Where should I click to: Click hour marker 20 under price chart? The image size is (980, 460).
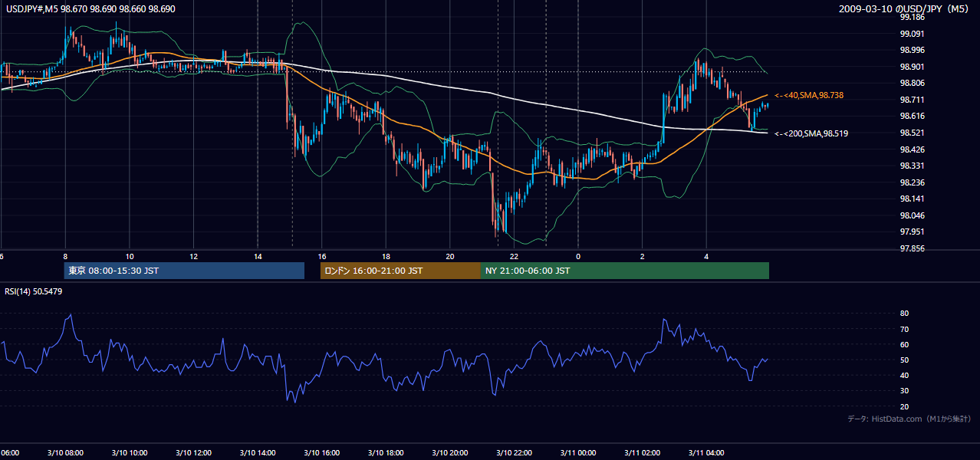click(x=450, y=256)
